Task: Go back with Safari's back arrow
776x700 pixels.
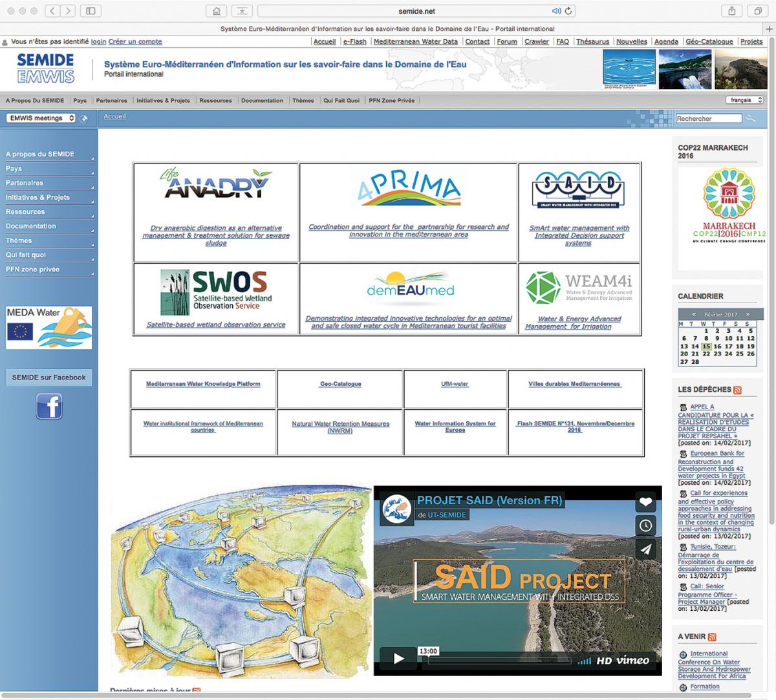Action: click(x=53, y=11)
